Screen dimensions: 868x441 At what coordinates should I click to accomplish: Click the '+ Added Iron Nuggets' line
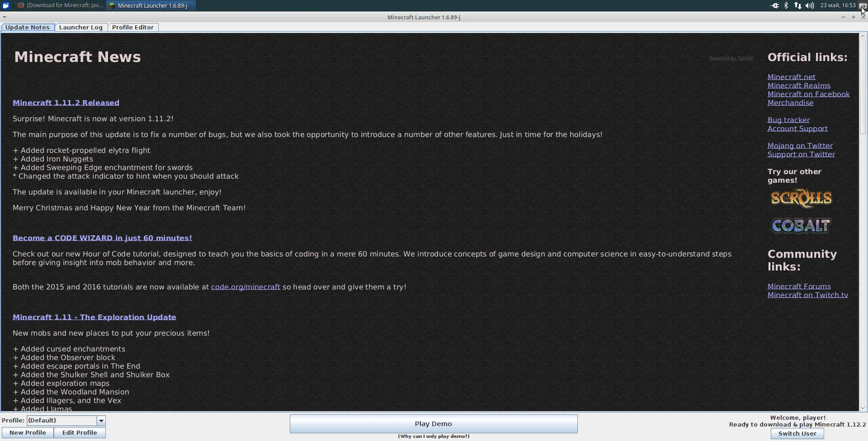point(53,159)
